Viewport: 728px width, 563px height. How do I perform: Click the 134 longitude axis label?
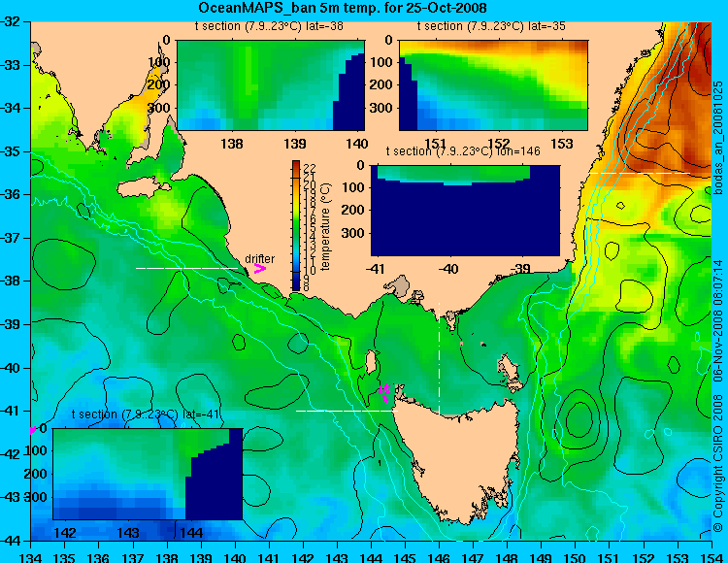[x=31, y=557]
